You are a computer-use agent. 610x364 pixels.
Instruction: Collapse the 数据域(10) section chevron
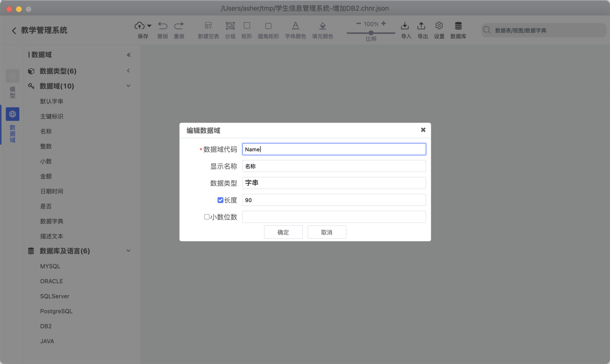tap(128, 86)
